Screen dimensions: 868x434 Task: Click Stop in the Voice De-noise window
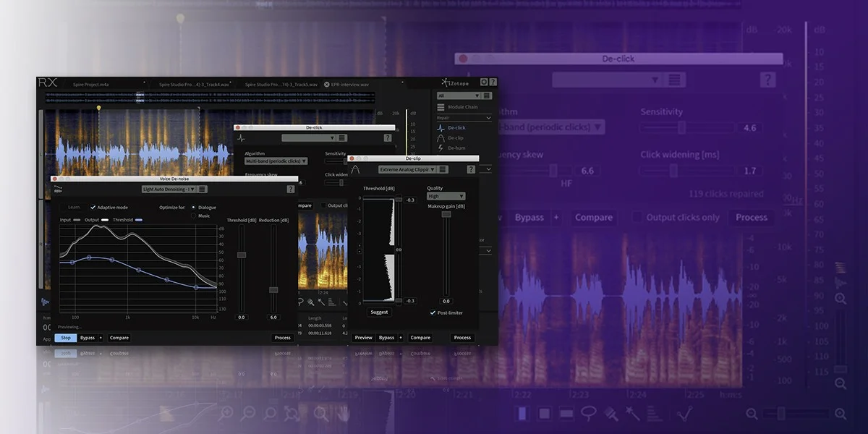point(66,338)
